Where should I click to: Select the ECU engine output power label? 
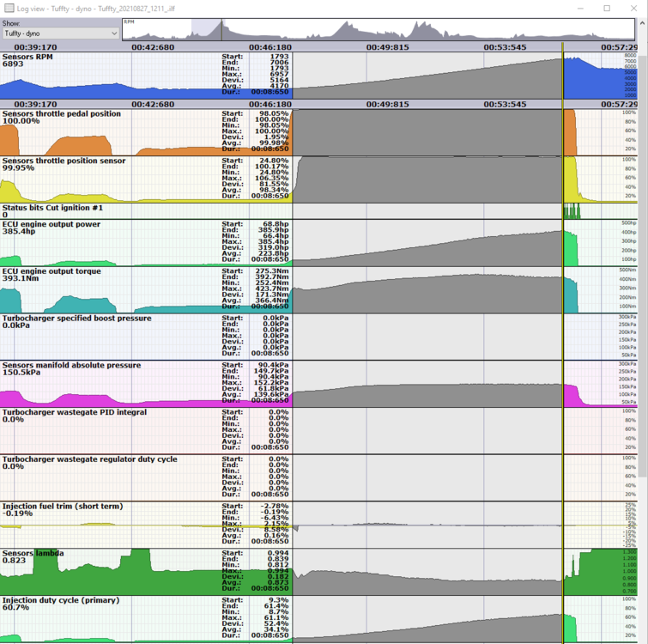tap(51, 224)
